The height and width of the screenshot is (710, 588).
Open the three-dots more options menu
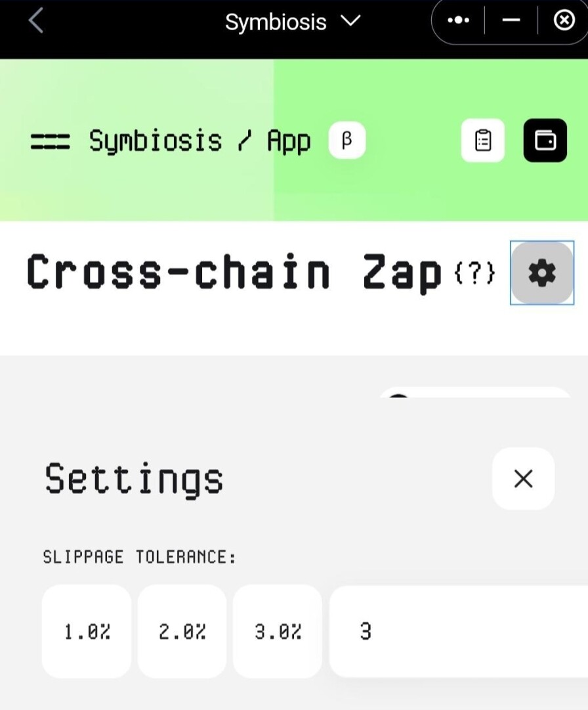tap(458, 20)
